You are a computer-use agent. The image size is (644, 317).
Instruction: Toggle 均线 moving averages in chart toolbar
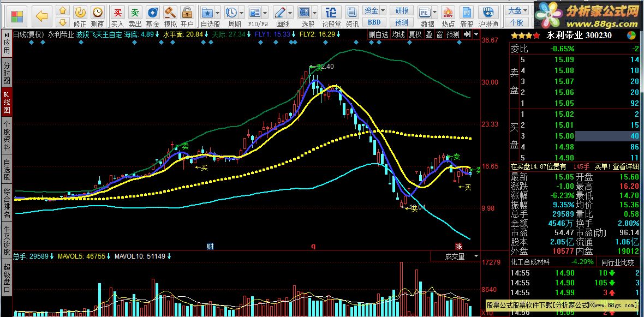point(398,34)
